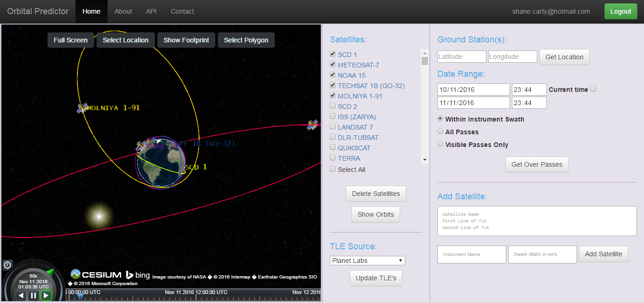Viewport: 644px width, 303px height.
Task: Uncheck the SCD 1 satellite
Action: point(333,54)
